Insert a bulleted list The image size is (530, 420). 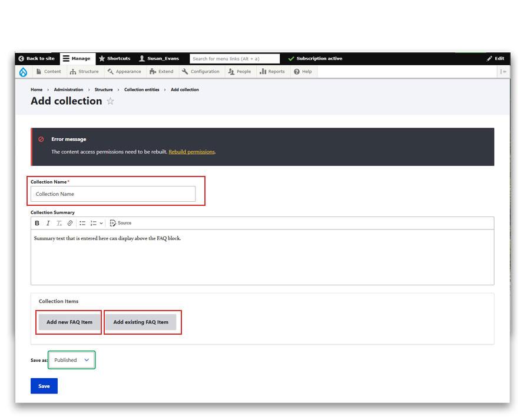click(x=82, y=223)
